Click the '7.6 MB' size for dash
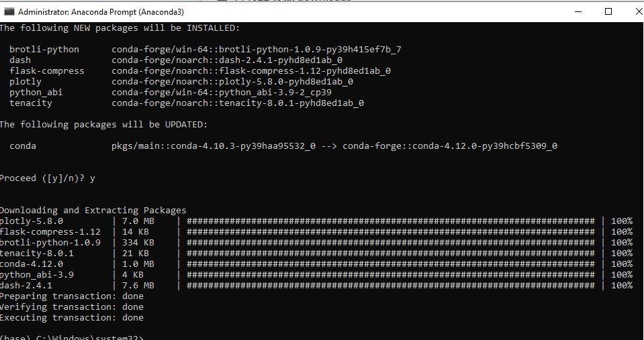 (138, 286)
